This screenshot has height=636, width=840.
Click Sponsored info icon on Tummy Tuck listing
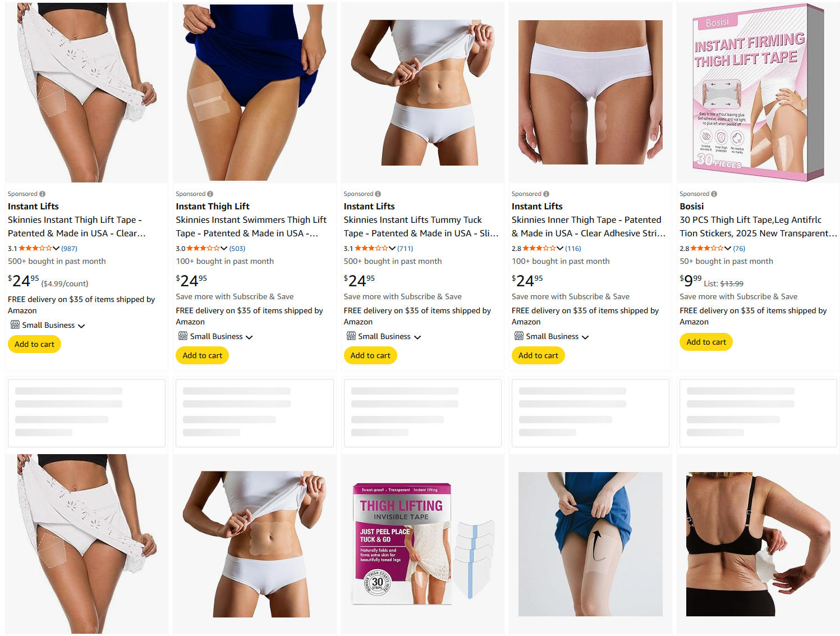pos(378,194)
